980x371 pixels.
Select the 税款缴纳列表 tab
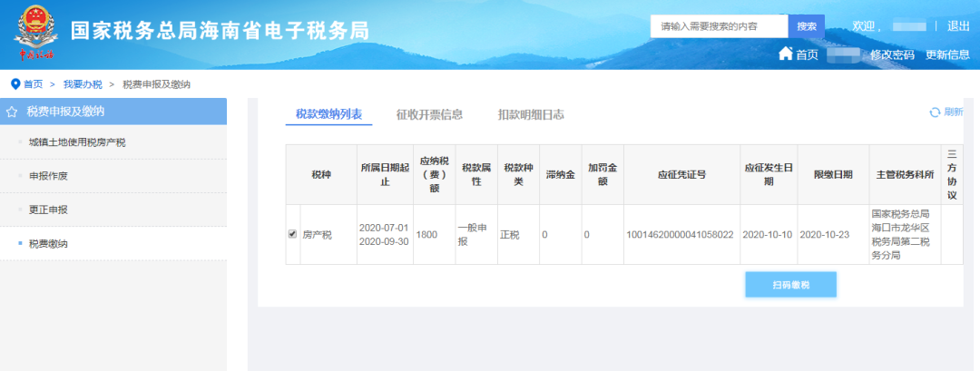pos(328,114)
